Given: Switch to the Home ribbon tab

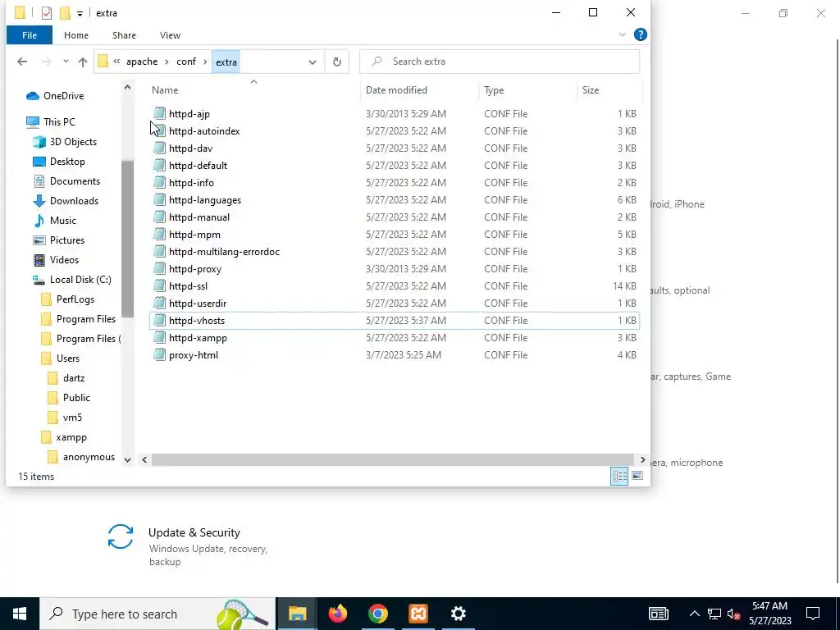Looking at the screenshot, I should tap(76, 35).
